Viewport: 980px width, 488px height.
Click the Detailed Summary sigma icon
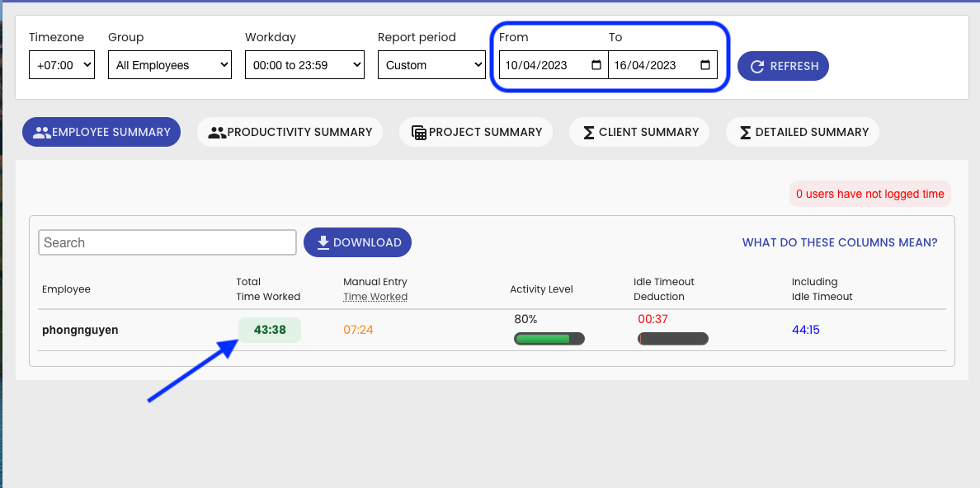745,132
